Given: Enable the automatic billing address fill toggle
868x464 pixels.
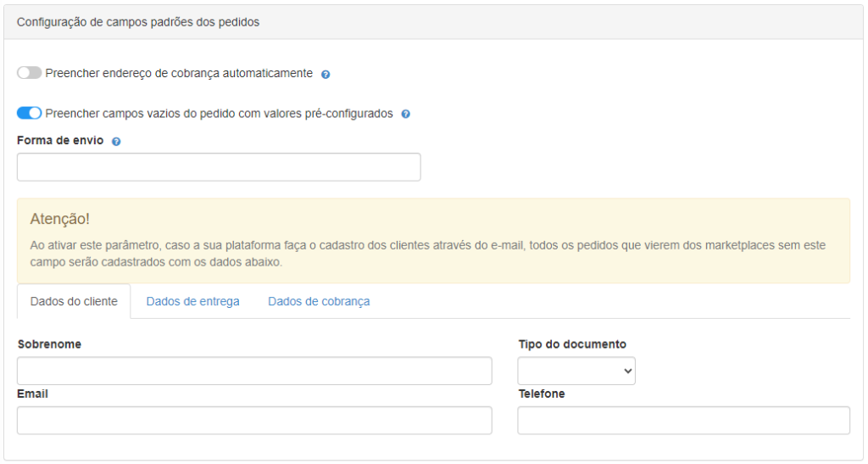Looking at the screenshot, I should coord(29,73).
